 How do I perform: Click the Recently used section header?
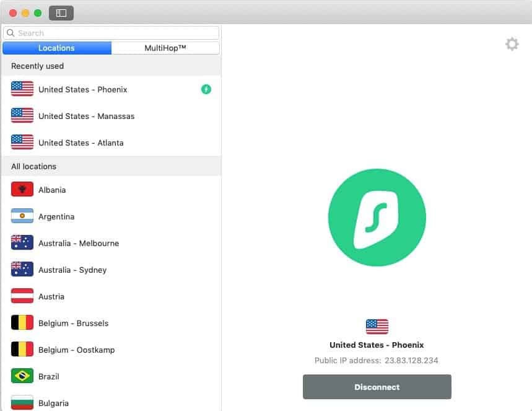coord(111,66)
